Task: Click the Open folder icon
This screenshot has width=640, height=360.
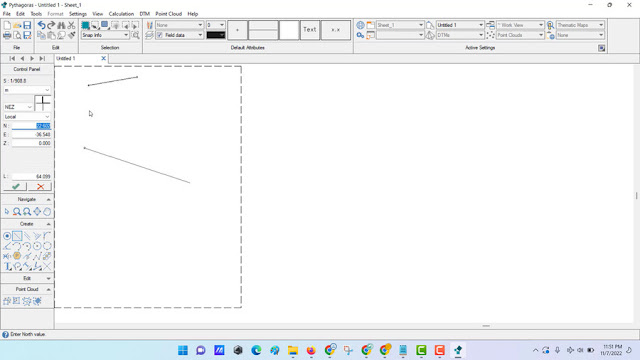Action: 17,25
